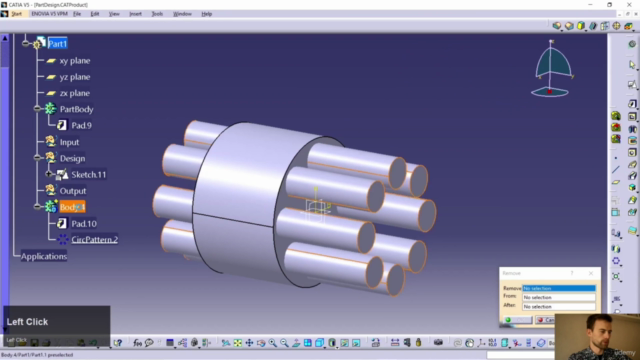Click the Fly Mode icon
Screen dimensions: 640x360
225,343
